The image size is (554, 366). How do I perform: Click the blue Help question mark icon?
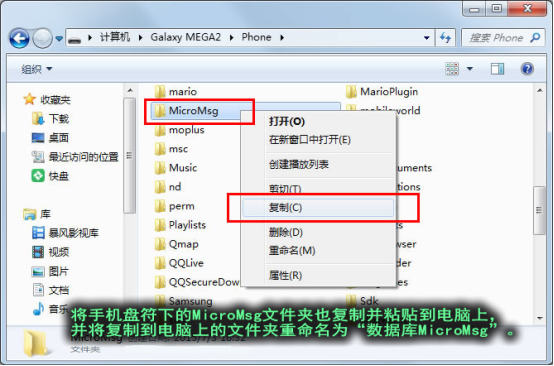coord(527,69)
